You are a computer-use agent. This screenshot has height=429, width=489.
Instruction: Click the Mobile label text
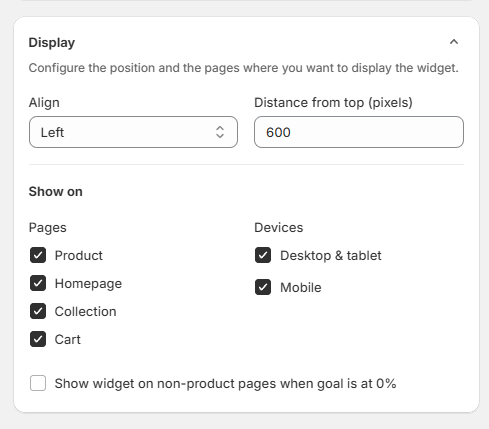(301, 287)
